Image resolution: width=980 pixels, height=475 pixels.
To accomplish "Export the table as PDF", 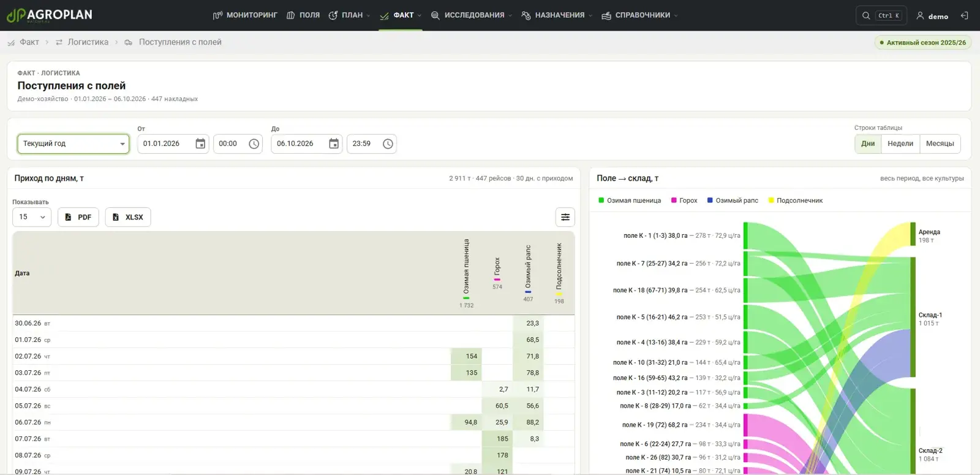I will click(x=78, y=217).
